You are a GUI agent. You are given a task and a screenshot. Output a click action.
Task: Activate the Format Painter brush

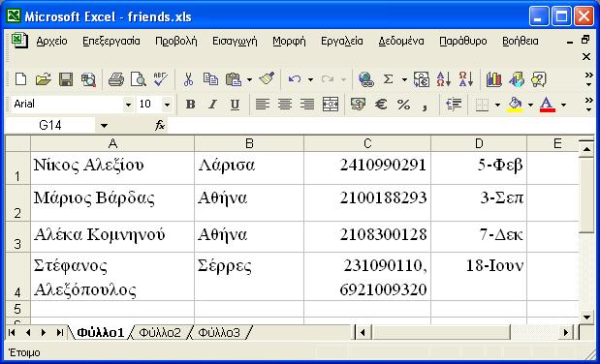point(267,78)
